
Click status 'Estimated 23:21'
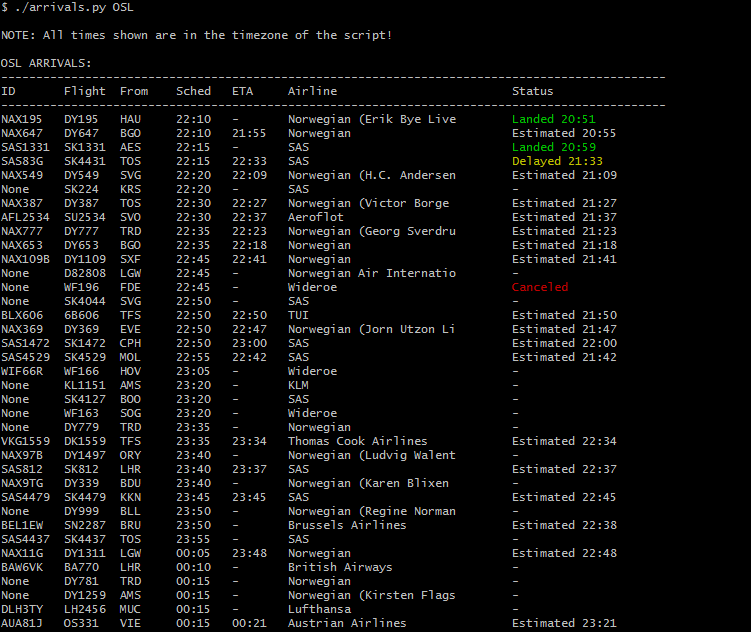[564, 623]
